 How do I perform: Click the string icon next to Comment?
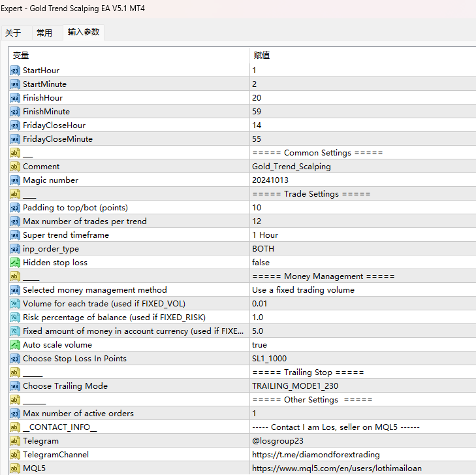[14, 167]
